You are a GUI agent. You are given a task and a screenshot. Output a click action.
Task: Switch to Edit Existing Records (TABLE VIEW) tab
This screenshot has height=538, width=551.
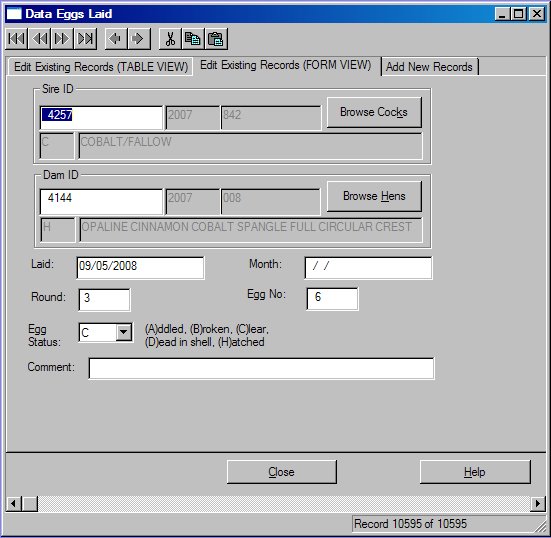101,66
